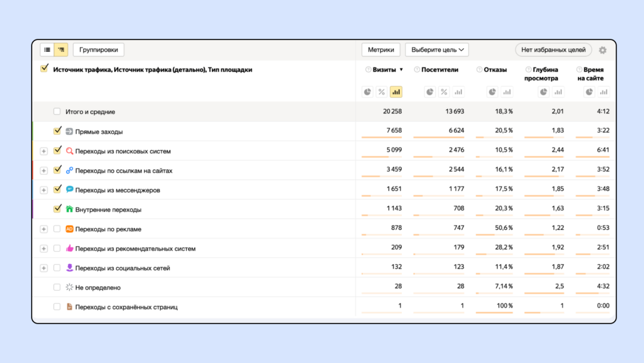This screenshot has height=363, width=644.
Task: Enable the Переходы по рекламе checkbox
Action: point(57,229)
